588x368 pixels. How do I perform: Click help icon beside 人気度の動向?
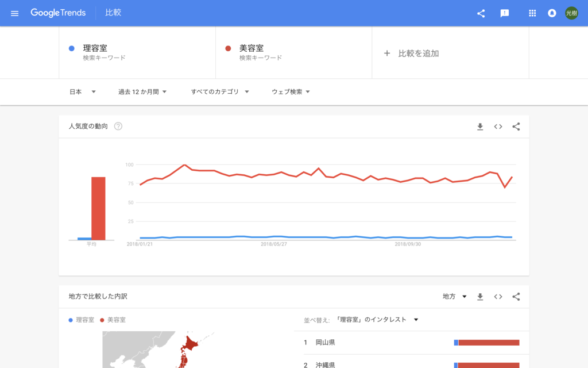point(118,126)
